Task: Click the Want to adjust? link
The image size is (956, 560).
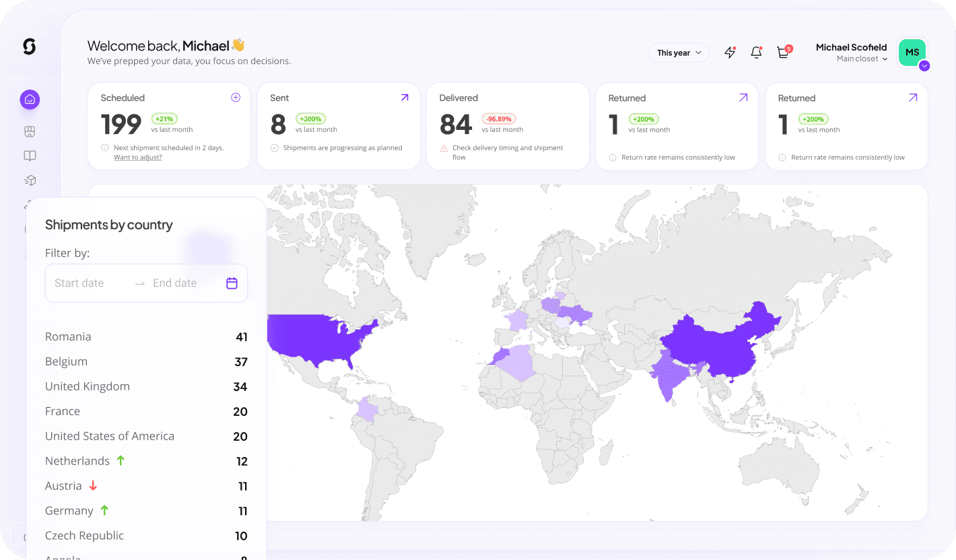Action: (x=137, y=157)
